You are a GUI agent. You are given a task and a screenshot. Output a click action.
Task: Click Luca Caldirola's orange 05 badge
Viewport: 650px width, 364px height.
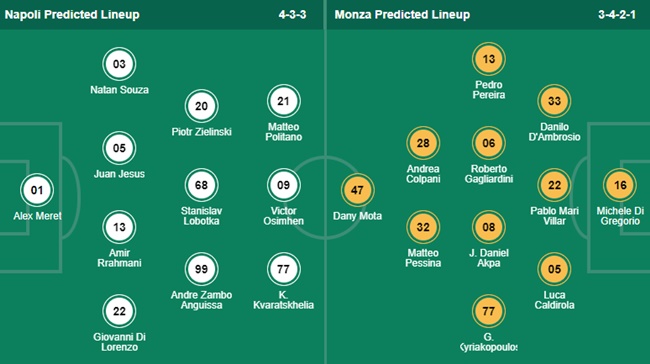(x=554, y=269)
